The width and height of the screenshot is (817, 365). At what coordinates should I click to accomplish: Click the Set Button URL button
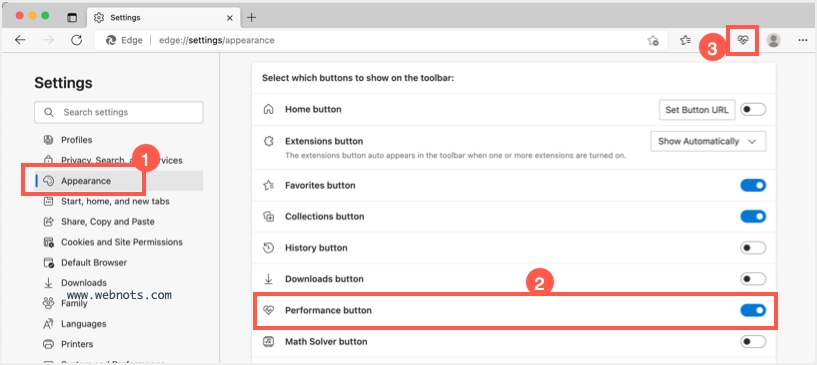[697, 110]
